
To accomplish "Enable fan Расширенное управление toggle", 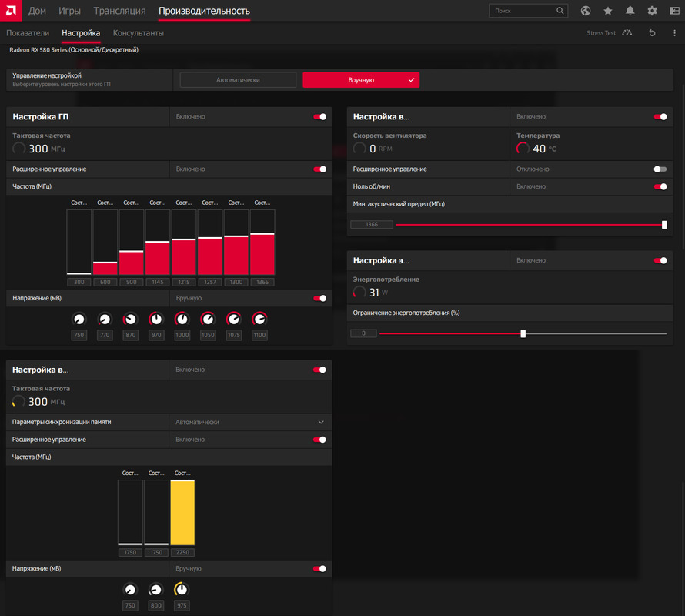I will pos(660,169).
